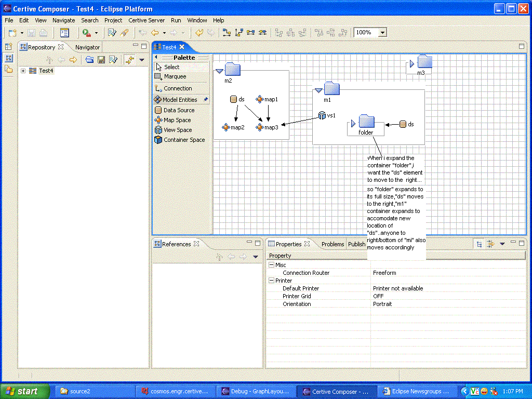Close the Test4 editor tab
The image size is (532, 399).
pos(182,47)
